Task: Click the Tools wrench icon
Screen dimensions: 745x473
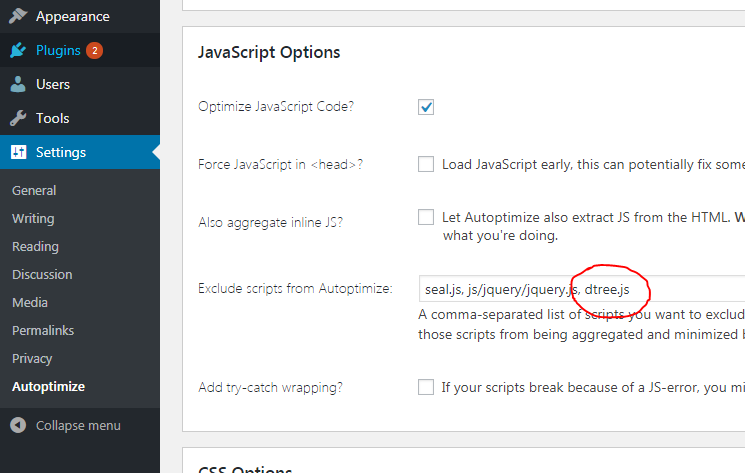Action: [x=18, y=118]
